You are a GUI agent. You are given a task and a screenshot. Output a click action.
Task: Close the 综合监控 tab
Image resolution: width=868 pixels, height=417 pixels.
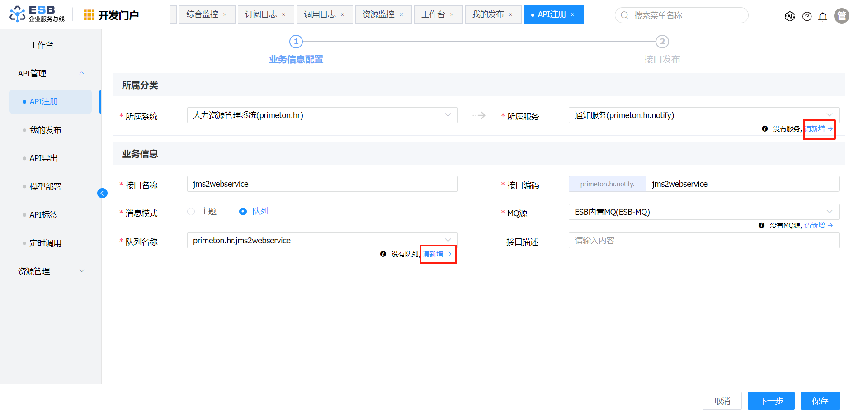pyautogui.click(x=225, y=15)
